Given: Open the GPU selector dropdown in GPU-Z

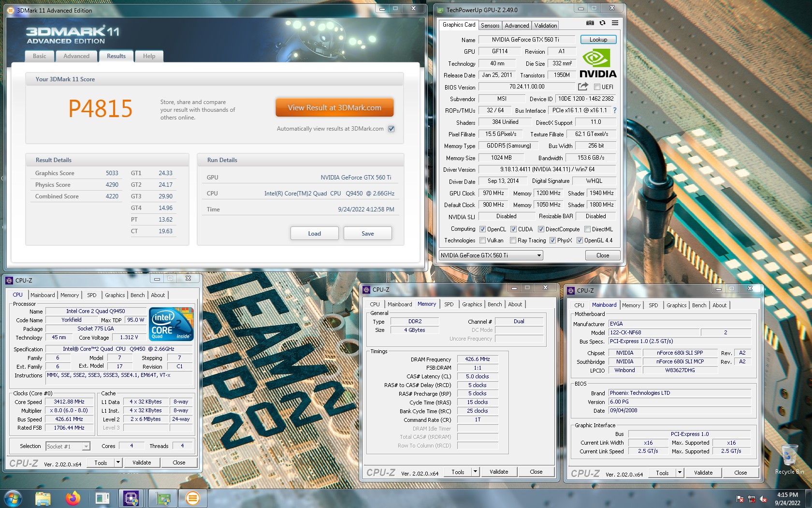Looking at the screenshot, I should pos(491,255).
